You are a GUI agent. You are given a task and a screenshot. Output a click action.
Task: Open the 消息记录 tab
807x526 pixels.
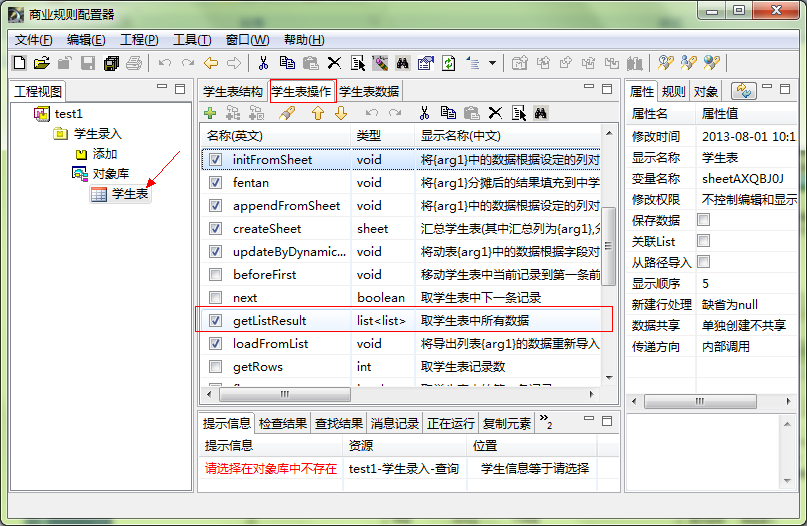coord(395,424)
